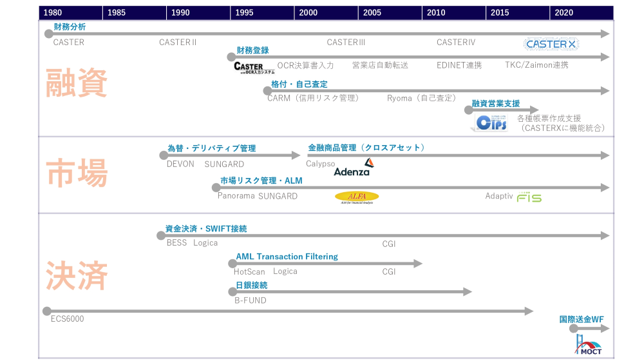Click the 国際送金WF label
The width and height of the screenshot is (644, 363).
(582, 319)
